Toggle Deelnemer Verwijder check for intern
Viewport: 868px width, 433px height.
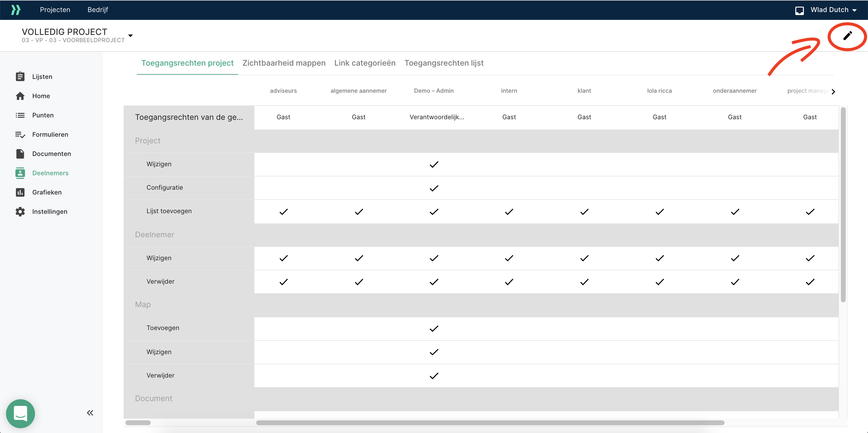pos(509,282)
